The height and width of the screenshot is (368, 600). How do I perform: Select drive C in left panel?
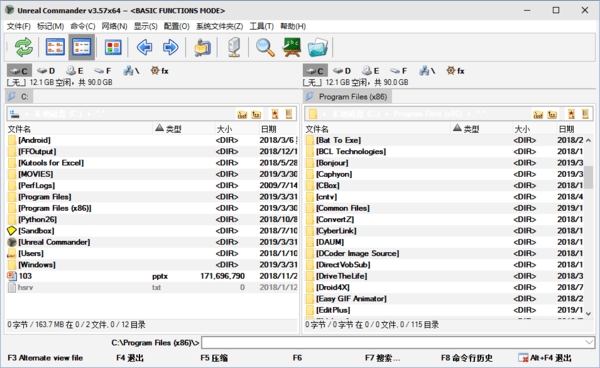point(19,71)
